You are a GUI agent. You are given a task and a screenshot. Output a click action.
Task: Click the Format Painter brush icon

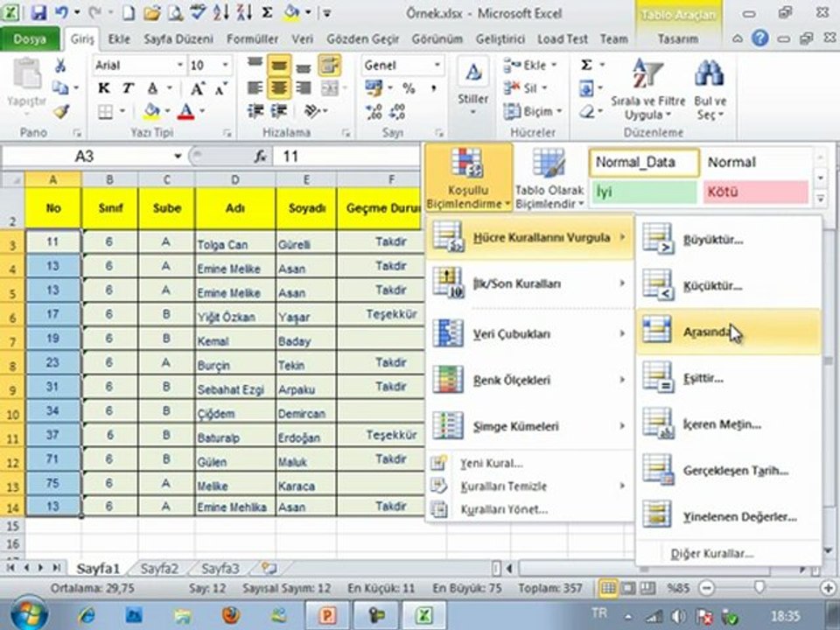click(x=61, y=111)
